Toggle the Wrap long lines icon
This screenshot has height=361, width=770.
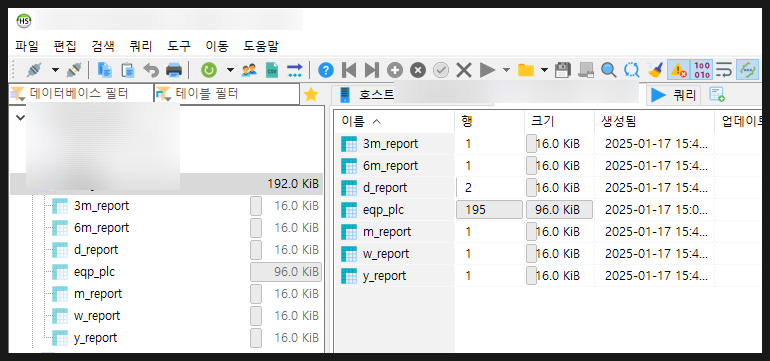pos(724,70)
